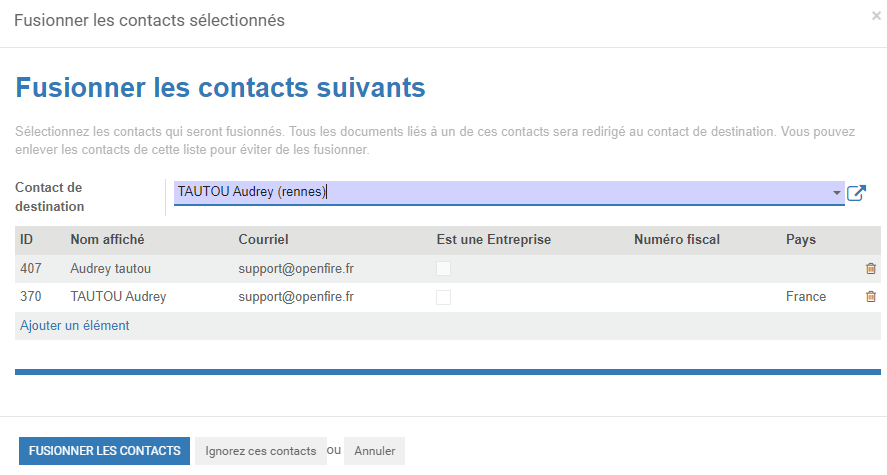The height and width of the screenshot is (475, 887).
Task: Sort by Numéro fiscal column header
Action: pos(677,240)
